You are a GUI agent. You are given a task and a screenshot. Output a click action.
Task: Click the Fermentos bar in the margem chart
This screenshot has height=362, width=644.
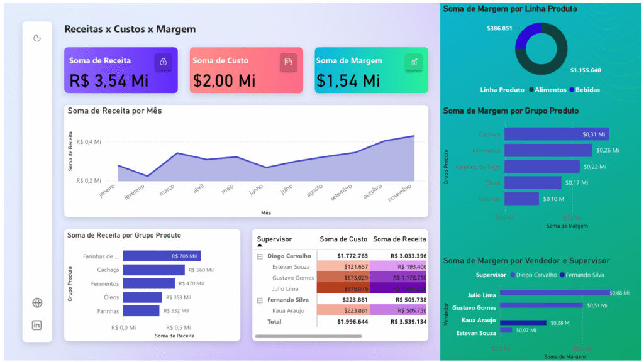coord(547,150)
